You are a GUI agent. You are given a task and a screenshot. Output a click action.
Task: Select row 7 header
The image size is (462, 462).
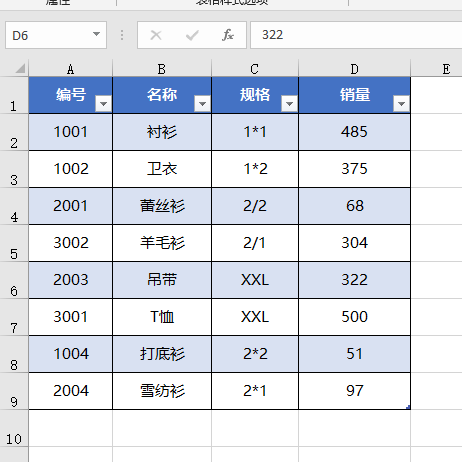(x=14, y=317)
